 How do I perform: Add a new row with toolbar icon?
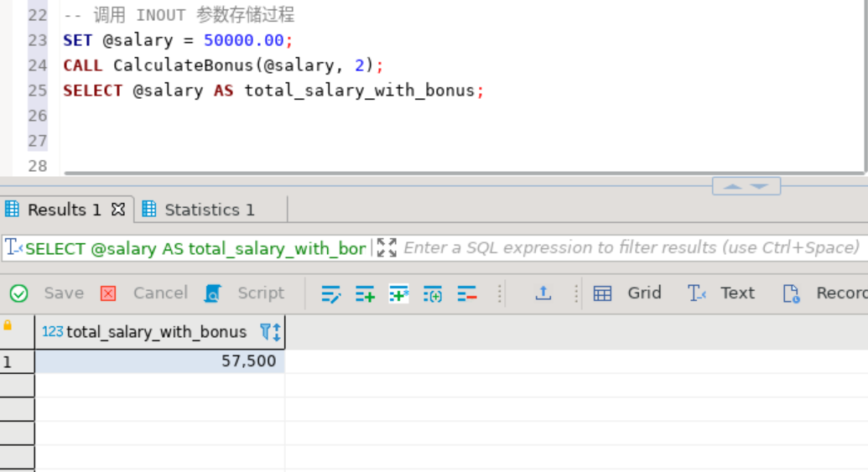tap(365, 293)
